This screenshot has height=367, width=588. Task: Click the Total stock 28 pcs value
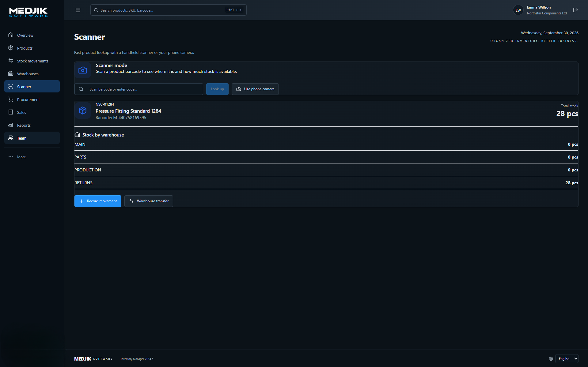567,114
